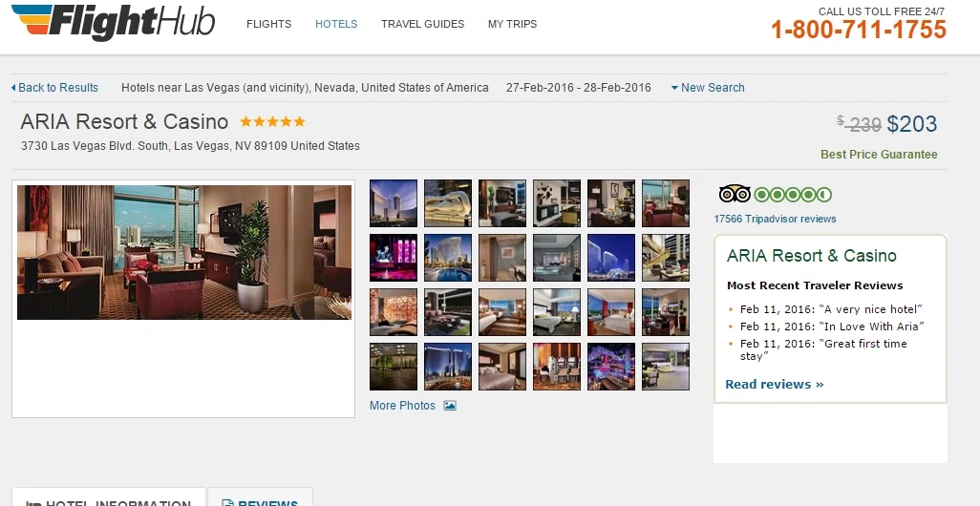Click the discounted $203 price
This screenshot has height=506, width=980.
point(912,124)
